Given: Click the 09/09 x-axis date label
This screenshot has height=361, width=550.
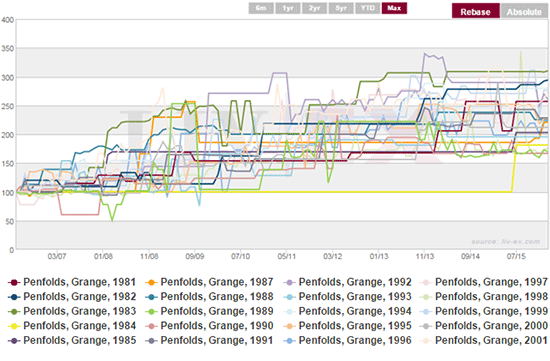Looking at the screenshot, I should tap(195, 256).
